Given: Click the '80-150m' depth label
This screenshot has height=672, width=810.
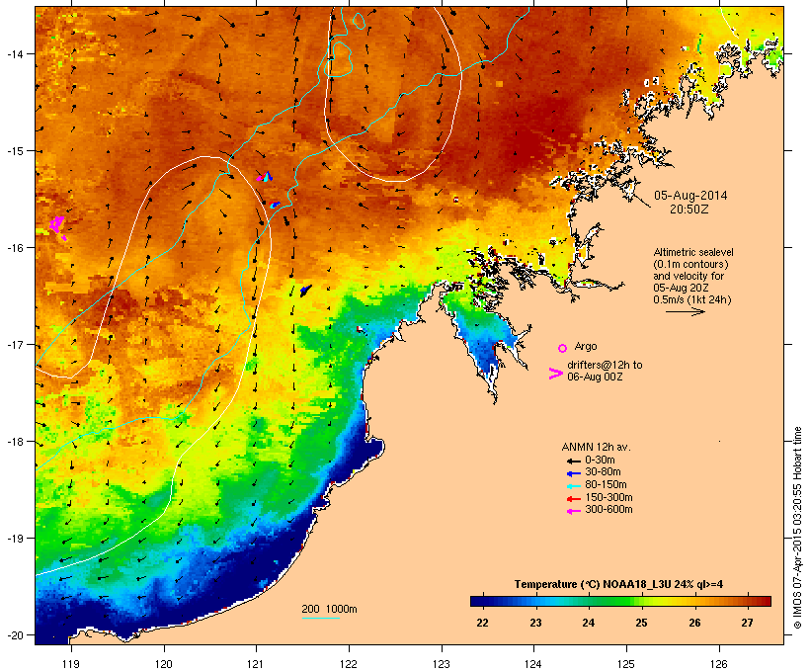Looking at the screenshot, I should [x=606, y=485].
